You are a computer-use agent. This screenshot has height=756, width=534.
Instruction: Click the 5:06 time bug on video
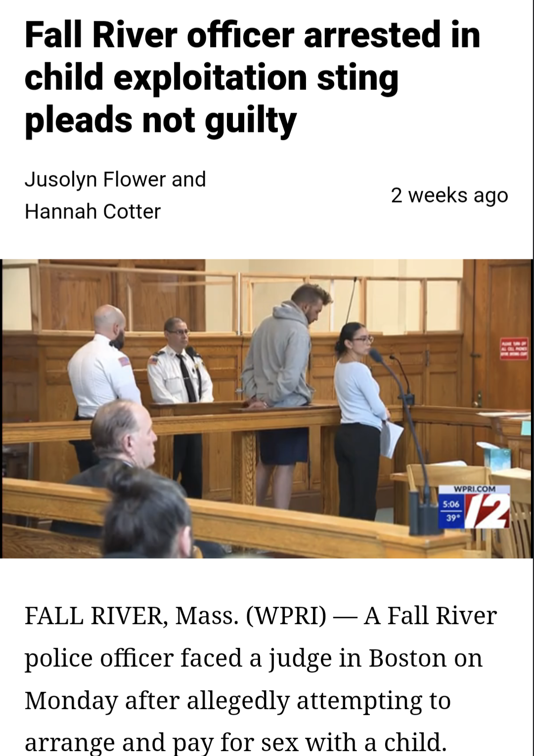tap(451, 504)
